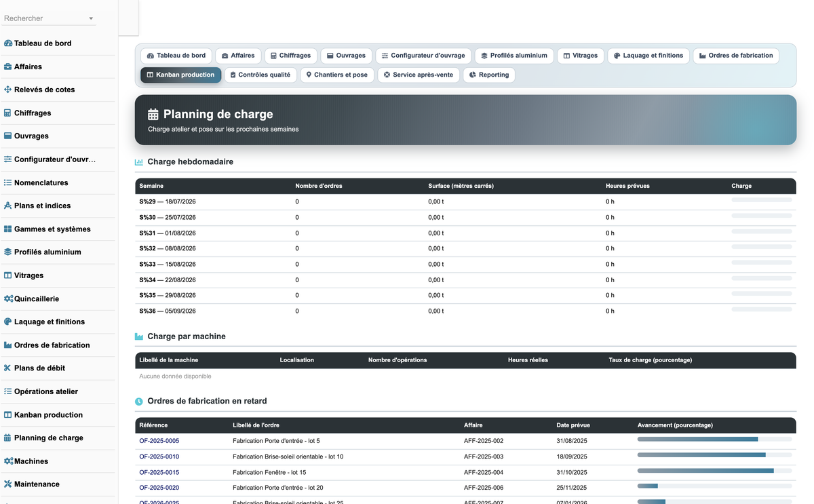Viewport: 814px width, 504px height.
Task: Open order link OF-2025-0015
Action: click(159, 472)
